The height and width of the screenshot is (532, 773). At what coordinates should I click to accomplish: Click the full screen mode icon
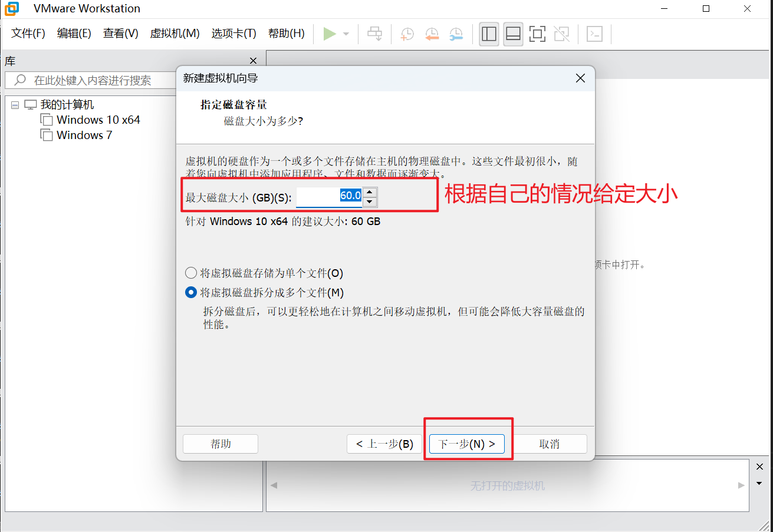click(537, 34)
